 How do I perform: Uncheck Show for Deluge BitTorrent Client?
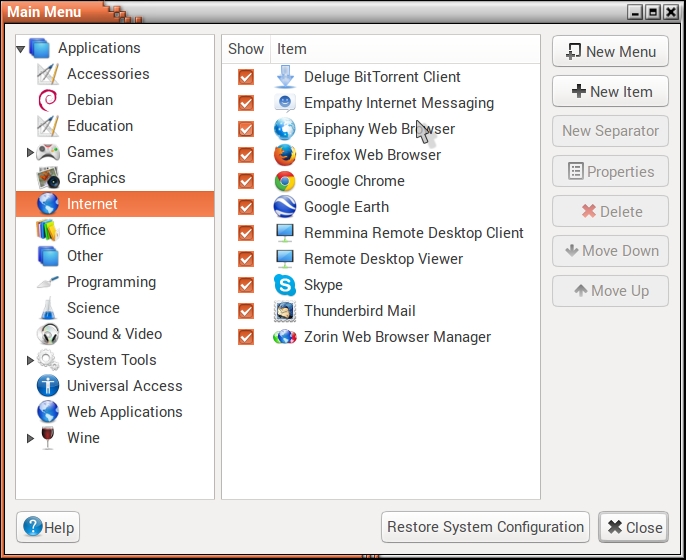[x=246, y=77]
